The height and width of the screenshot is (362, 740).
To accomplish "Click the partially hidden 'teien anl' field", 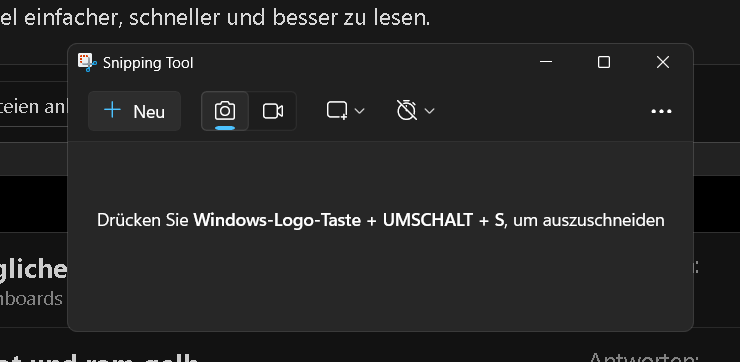I will (x=34, y=107).
